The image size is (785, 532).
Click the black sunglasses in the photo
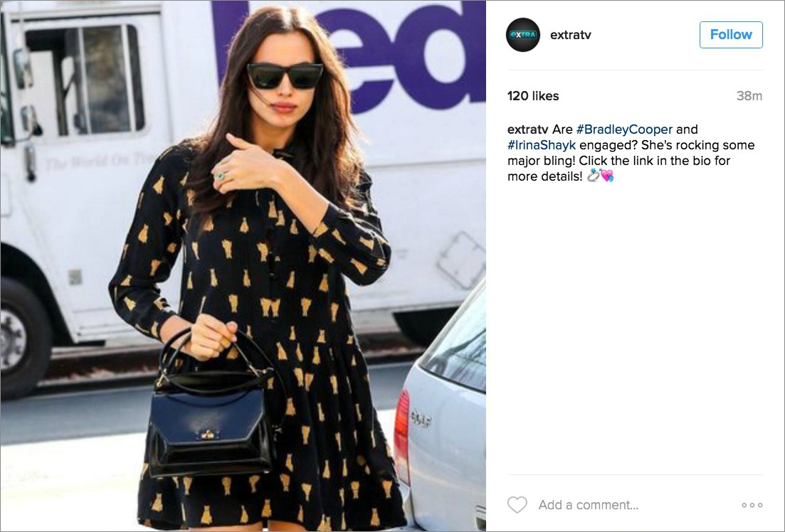(285, 76)
